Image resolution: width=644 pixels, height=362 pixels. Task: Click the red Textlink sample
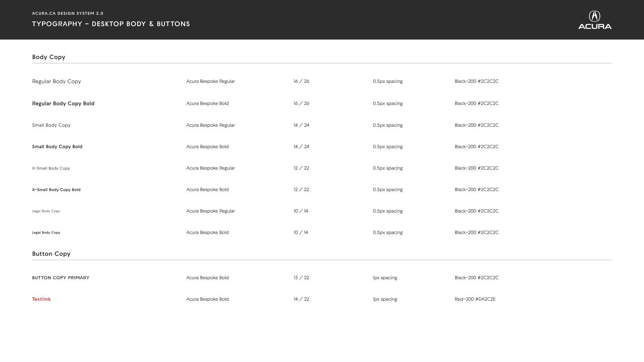coord(41,299)
